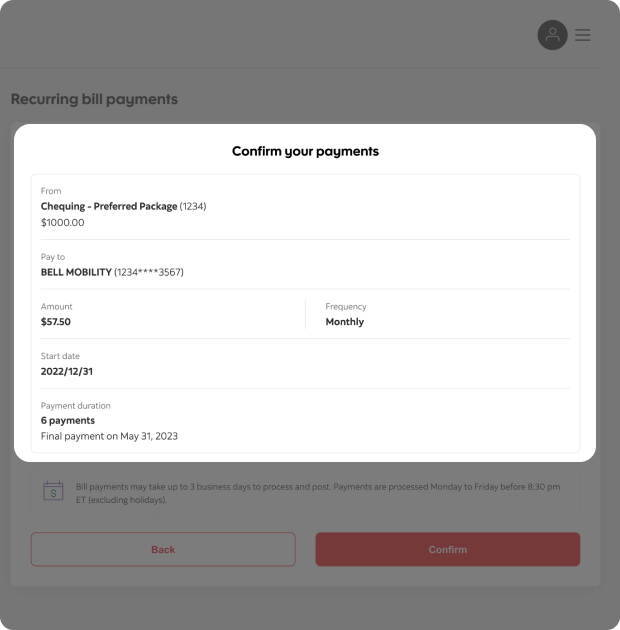Click the final payment May 31, 2023 text
Screen dimensions: 620x630
(109, 436)
